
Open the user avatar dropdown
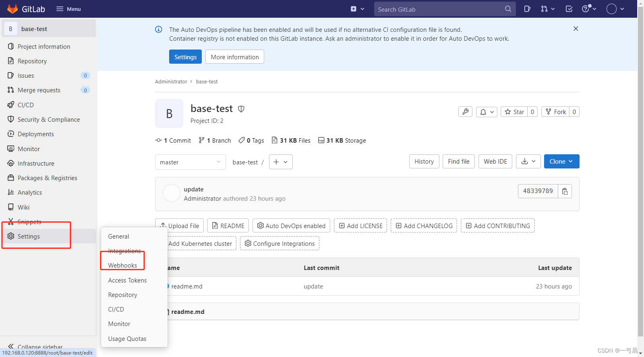[x=615, y=9]
